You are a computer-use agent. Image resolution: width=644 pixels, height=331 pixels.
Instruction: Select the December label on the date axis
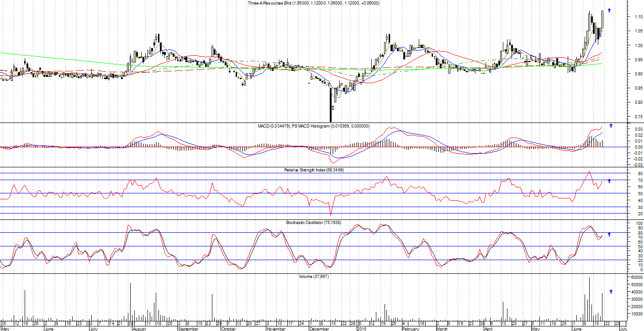pos(320,328)
